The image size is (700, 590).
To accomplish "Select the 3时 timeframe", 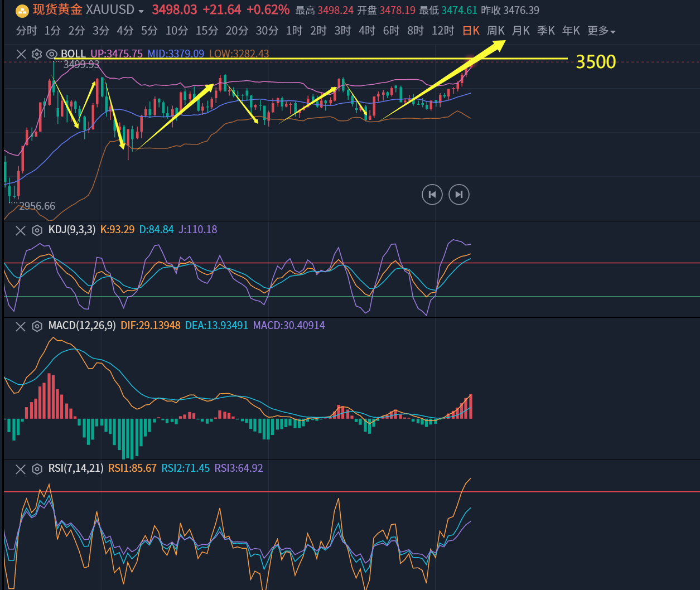I will click(x=343, y=31).
